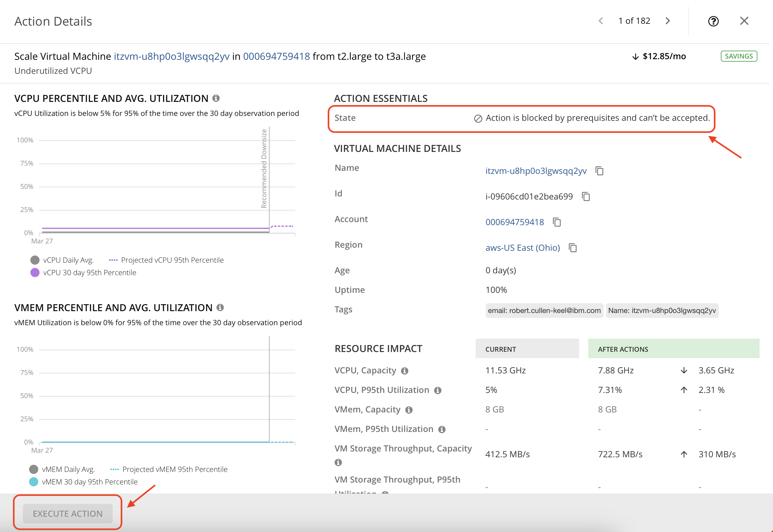Click the 722.5 MB/s after-actions throughput value
Image resolution: width=773 pixels, height=532 pixels.
coord(620,454)
